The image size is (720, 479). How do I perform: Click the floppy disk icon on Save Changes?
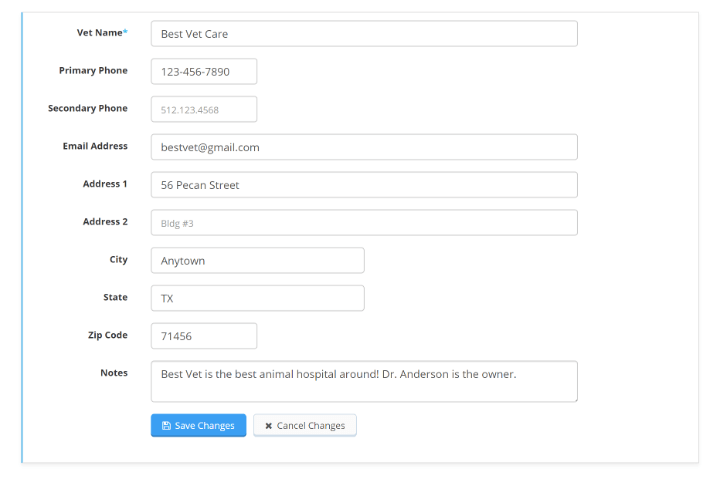(x=166, y=426)
